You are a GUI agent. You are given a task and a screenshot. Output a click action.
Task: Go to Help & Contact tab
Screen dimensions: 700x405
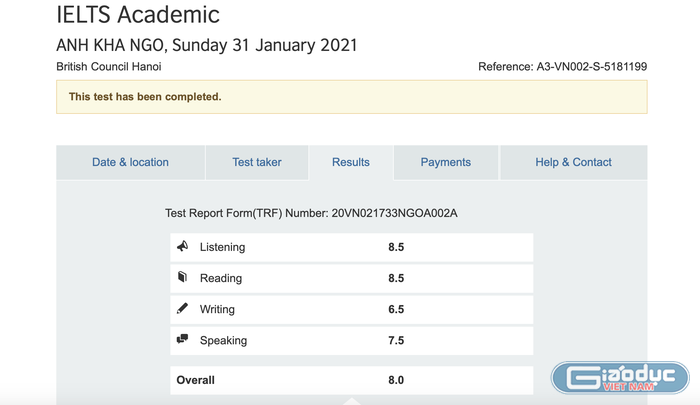[573, 162]
